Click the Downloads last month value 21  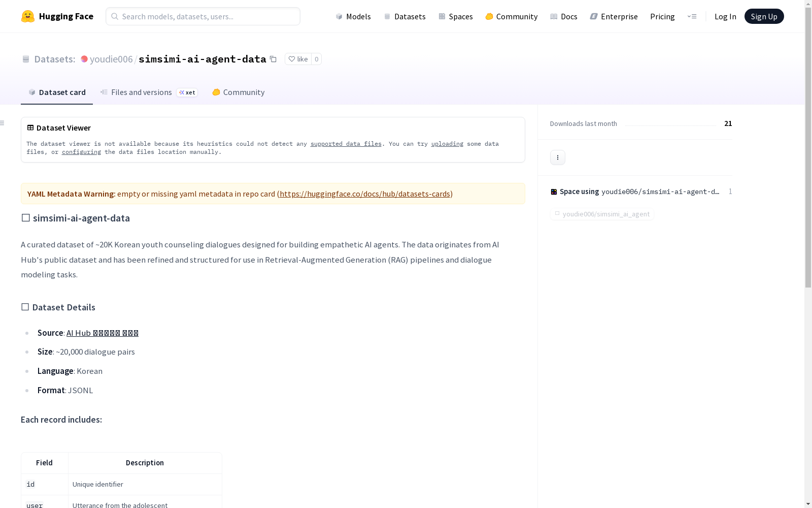point(728,123)
